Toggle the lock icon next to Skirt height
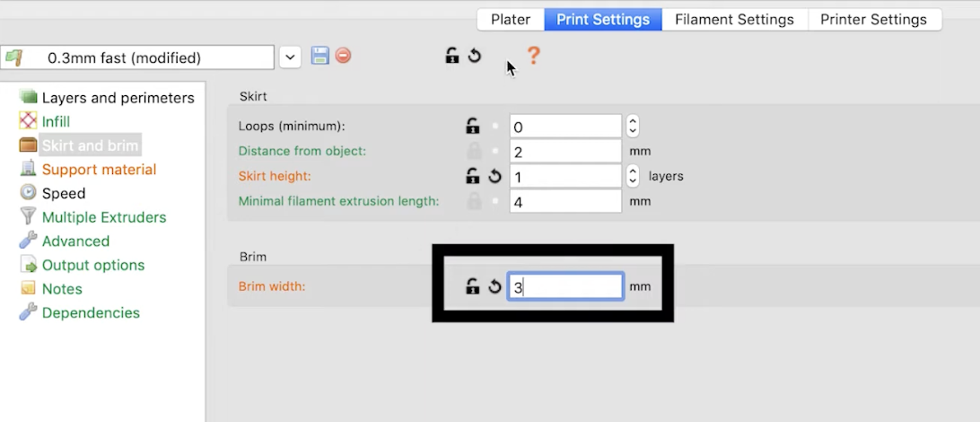The height and width of the screenshot is (422, 980). pyautogui.click(x=472, y=177)
